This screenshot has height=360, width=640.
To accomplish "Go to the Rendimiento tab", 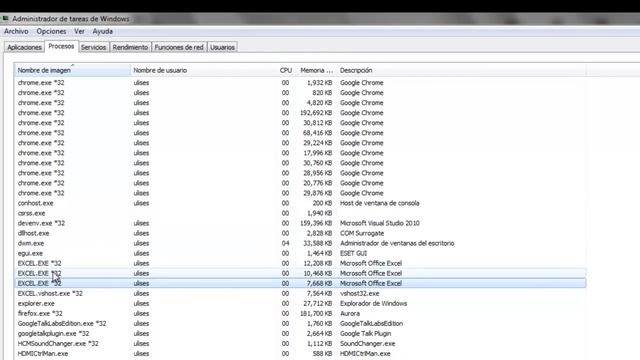I will (130, 47).
